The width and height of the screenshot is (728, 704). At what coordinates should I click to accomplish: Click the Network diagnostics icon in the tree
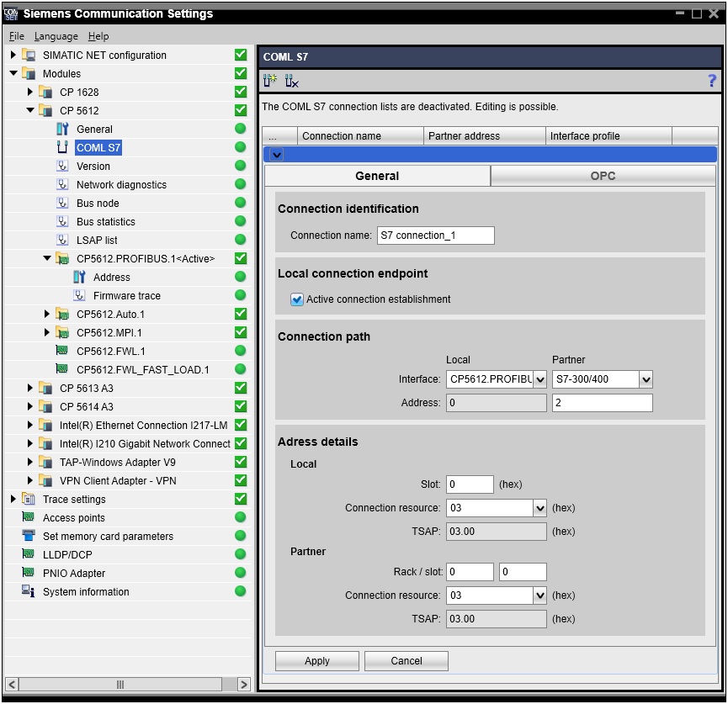(x=62, y=185)
